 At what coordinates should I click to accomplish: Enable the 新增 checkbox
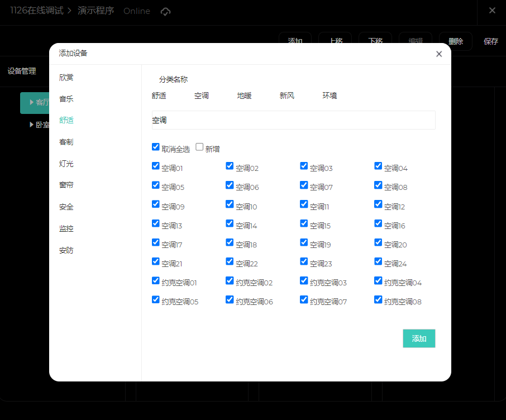[199, 147]
